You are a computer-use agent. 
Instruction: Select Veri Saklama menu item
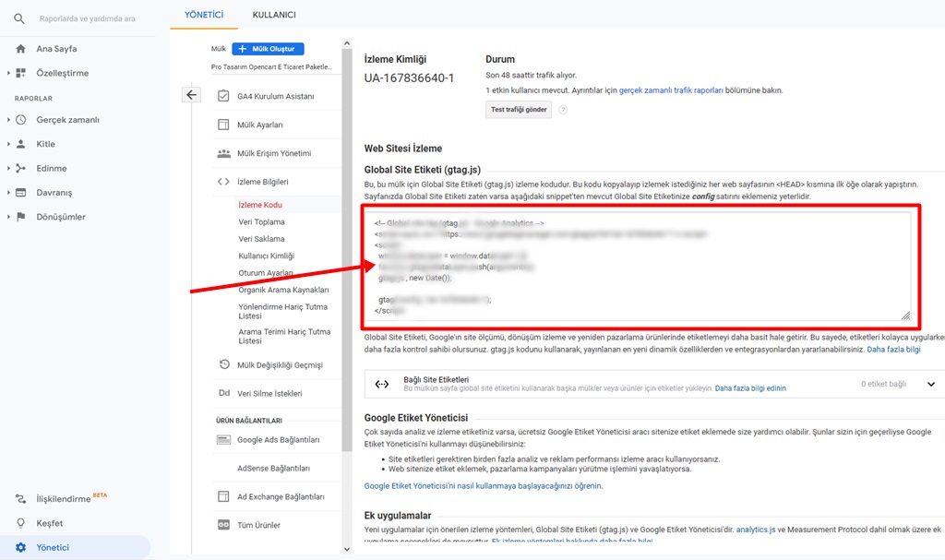(261, 239)
